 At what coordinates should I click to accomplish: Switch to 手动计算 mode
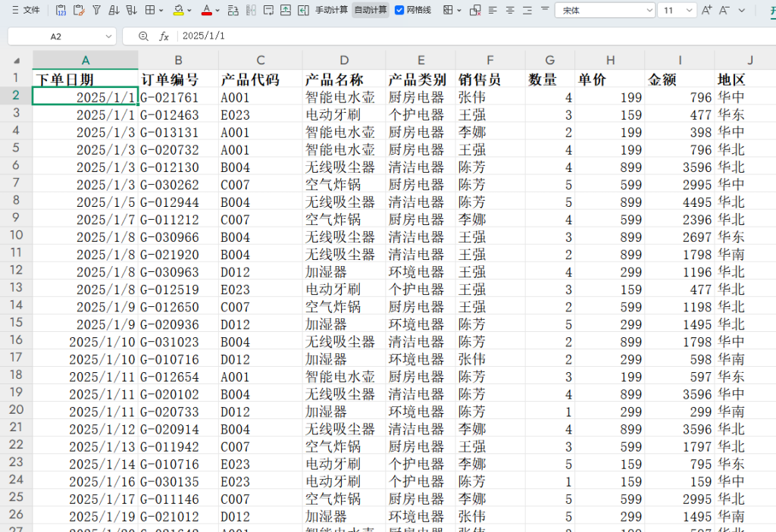[332, 10]
